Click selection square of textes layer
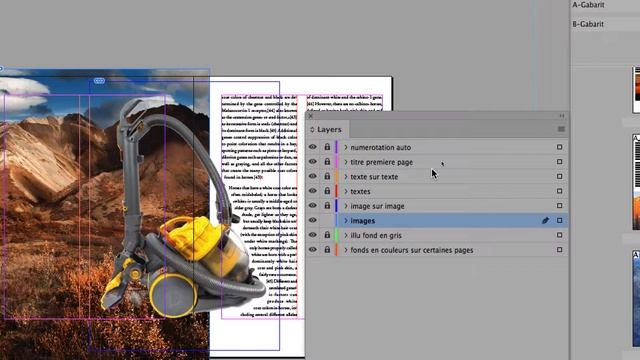Viewport: 640px width, 360px height. [x=560, y=191]
